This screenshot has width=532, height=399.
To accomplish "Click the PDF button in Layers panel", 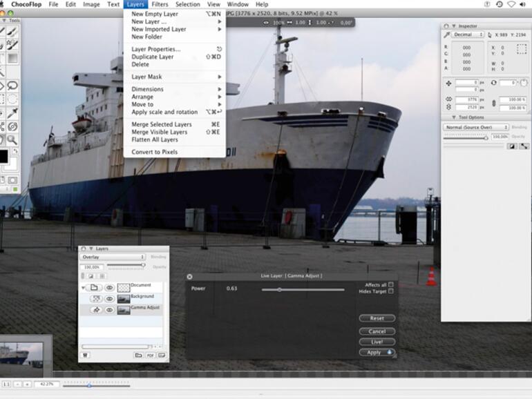I will (150, 355).
